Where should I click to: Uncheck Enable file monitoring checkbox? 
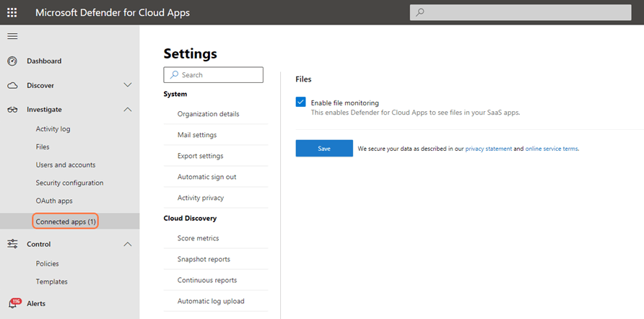(x=301, y=102)
